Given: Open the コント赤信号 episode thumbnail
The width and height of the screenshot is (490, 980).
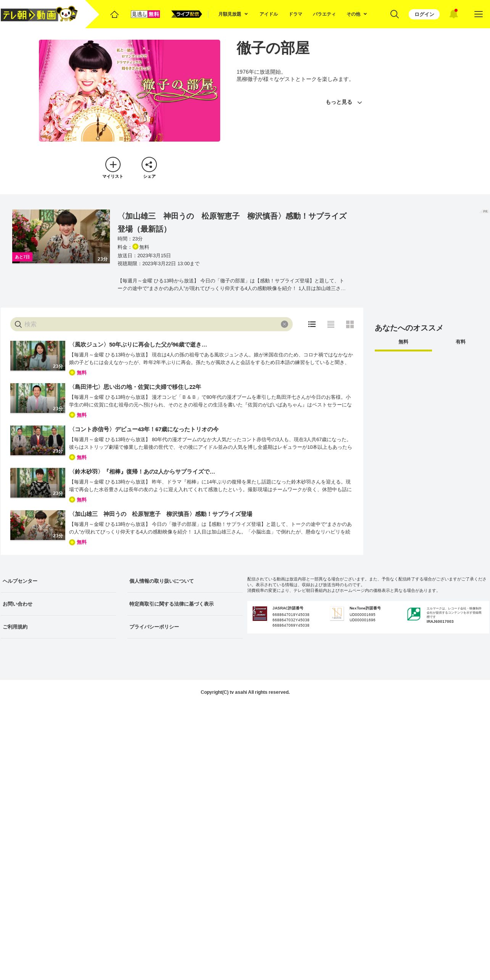Looking at the screenshot, I should 38,440.
